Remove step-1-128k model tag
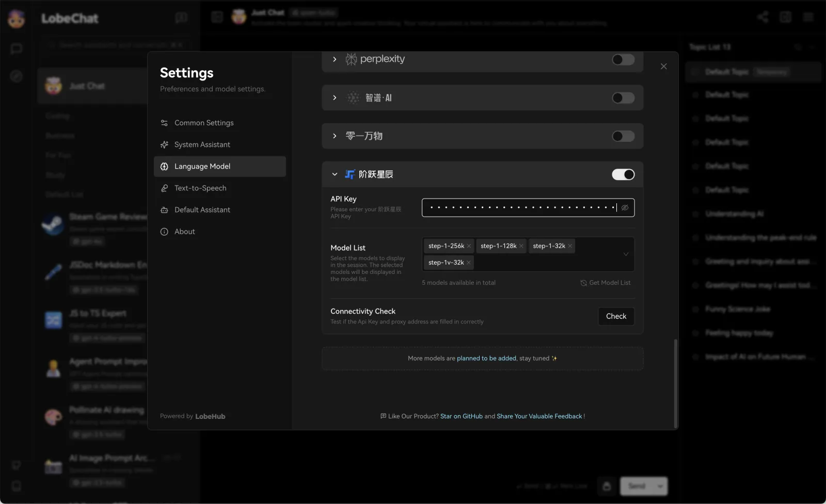The width and height of the screenshot is (826, 504). click(x=521, y=246)
